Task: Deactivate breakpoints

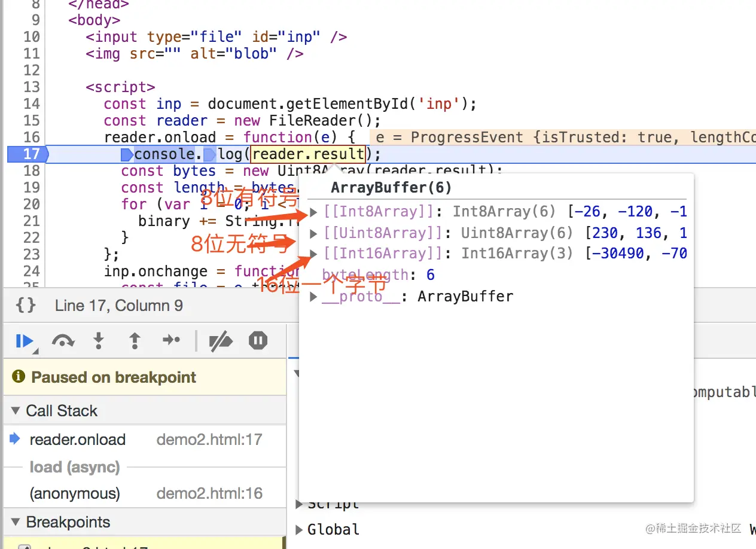Action: pyautogui.click(x=220, y=341)
